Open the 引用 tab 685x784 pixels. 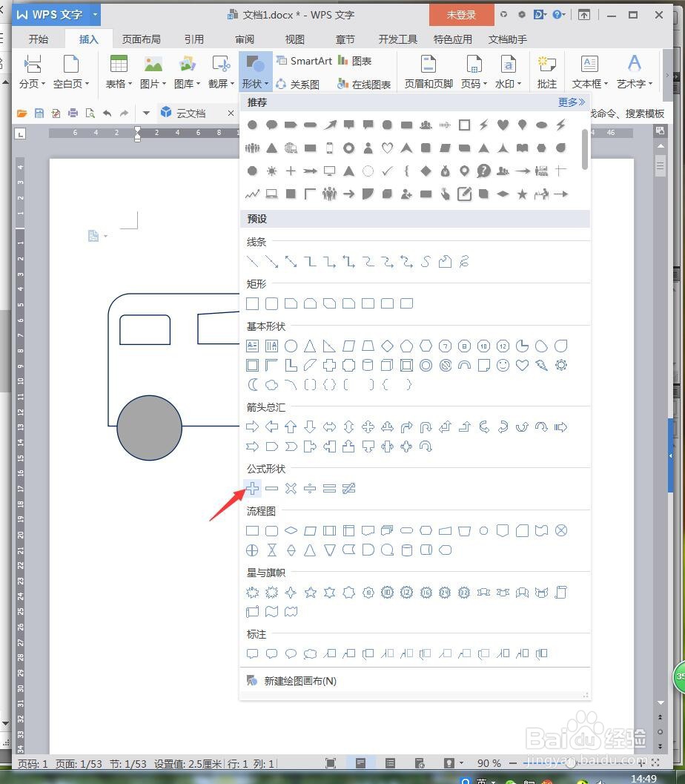pos(193,39)
